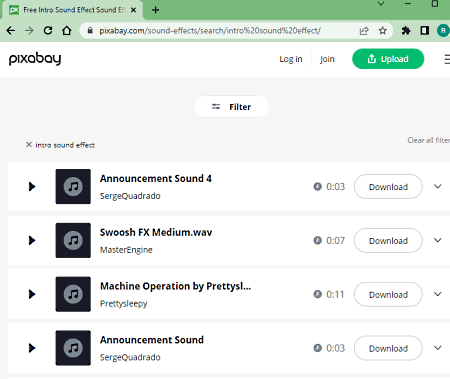Click the clock icon beside Swoosh FX Medium.wav
This screenshot has width=450, height=379.
[317, 240]
